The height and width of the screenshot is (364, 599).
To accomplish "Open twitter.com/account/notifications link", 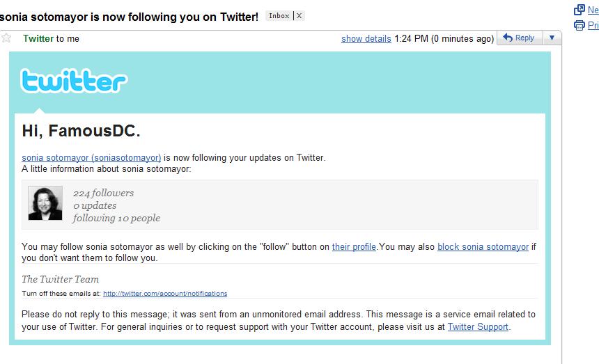I will point(165,294).
